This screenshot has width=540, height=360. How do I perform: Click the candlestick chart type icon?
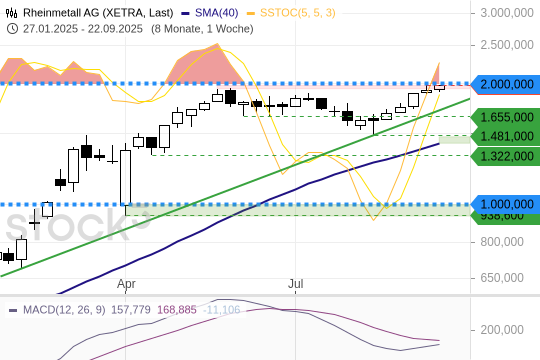coord(11,13)
